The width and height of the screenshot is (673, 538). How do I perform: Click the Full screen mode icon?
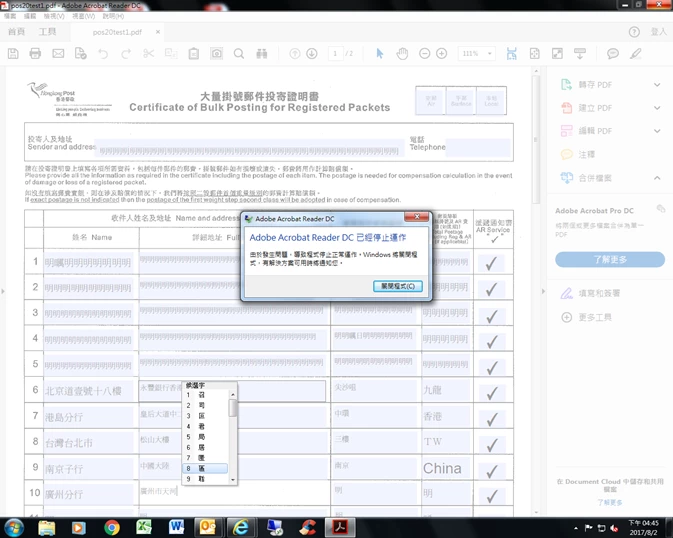pos(557,54)
